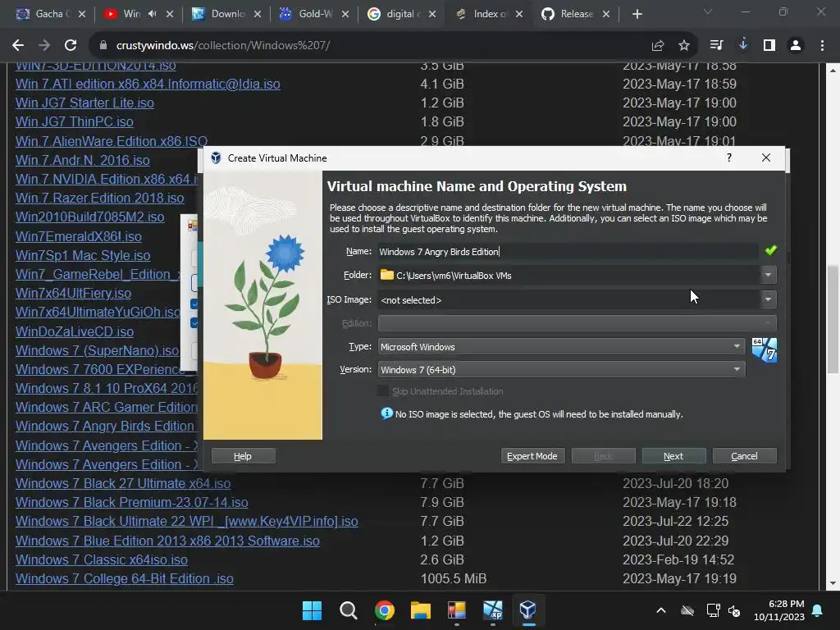This screenshot has width=840, height=630.
Task: Click the taskbar clock showing 6:28 PM
Action: [779, 610]
